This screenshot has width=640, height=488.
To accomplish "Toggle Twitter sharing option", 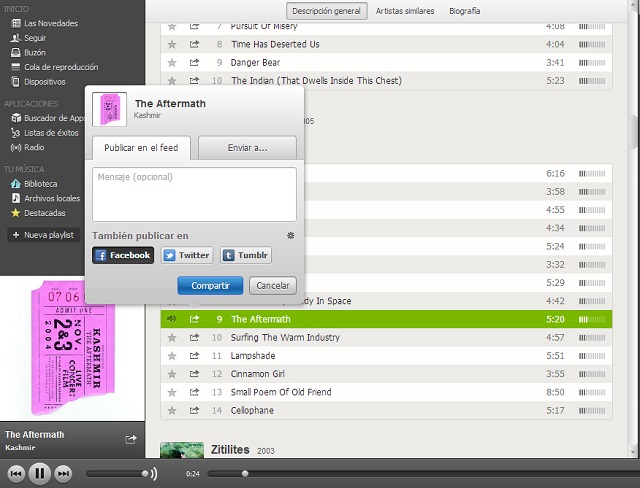I will click(x=186, y=255).
